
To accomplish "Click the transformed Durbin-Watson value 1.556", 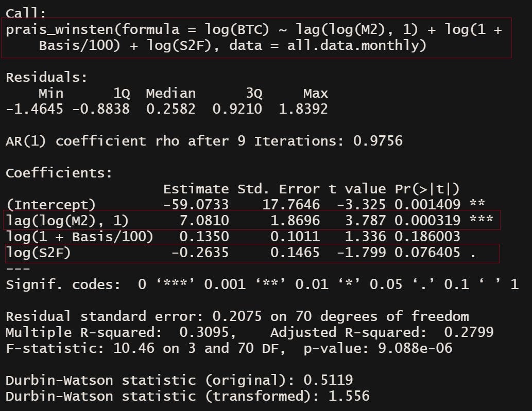I will tap(349, 396).
